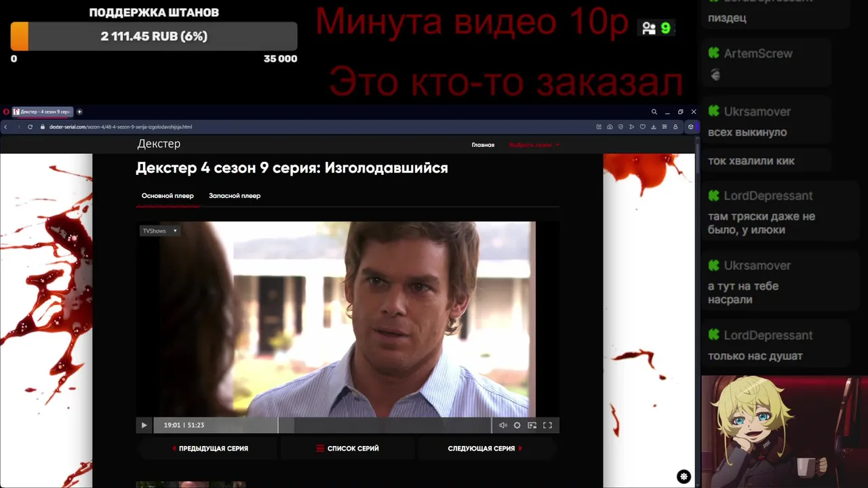Take a snapshot with camera icon
Screen dimensions: 868x488
coord(610,127)
